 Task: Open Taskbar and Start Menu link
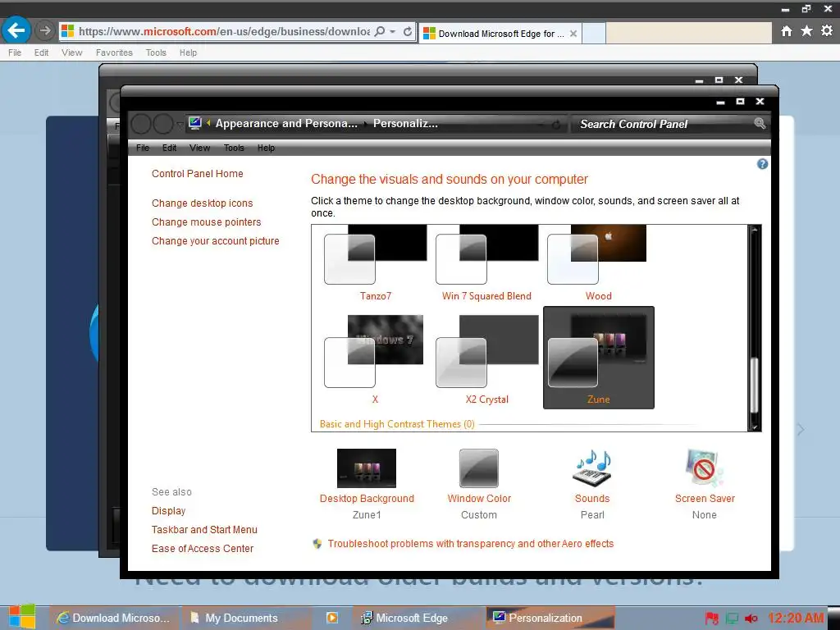click(204, 530)
